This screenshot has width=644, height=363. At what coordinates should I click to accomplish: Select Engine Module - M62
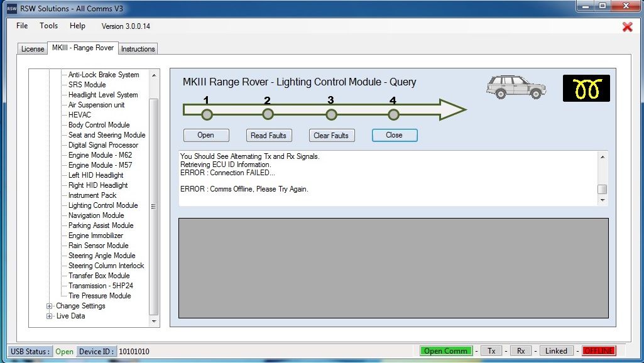click(101, 155)
